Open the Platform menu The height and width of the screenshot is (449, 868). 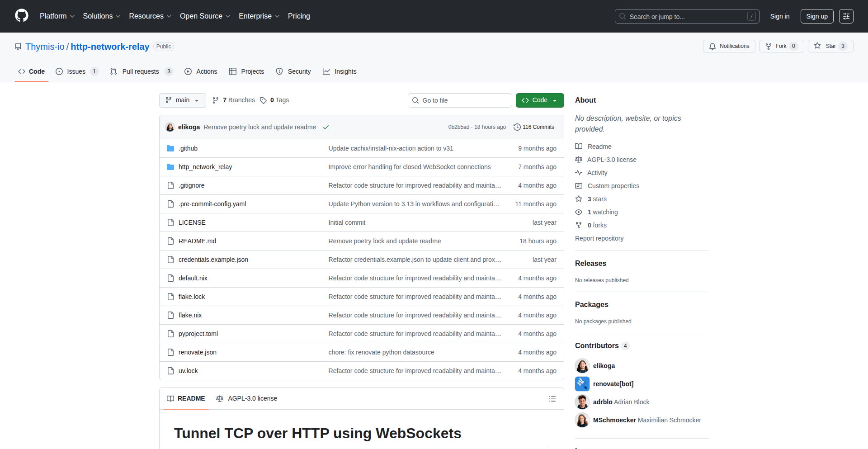(57, 16)
